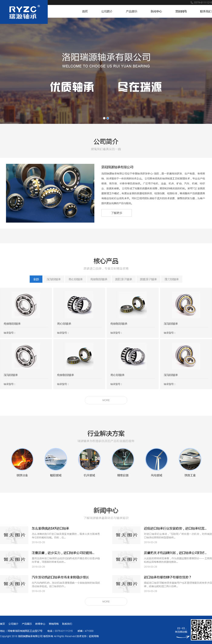Click MORE button below the product grid

pyautogui.click(x=106, y=400)
